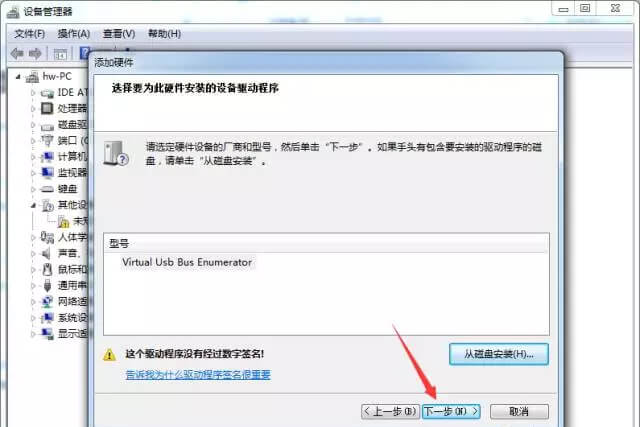Click the 从磁盘安装(H)... button
The image size is (640, 427).
click(x=499, y=354)
